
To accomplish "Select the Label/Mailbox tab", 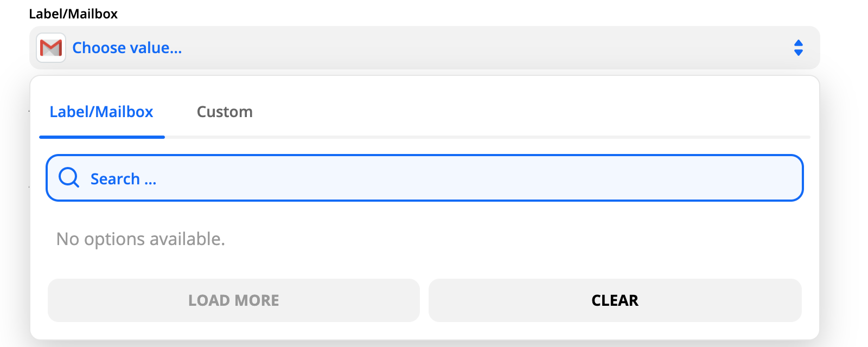I will pos(101,112).
